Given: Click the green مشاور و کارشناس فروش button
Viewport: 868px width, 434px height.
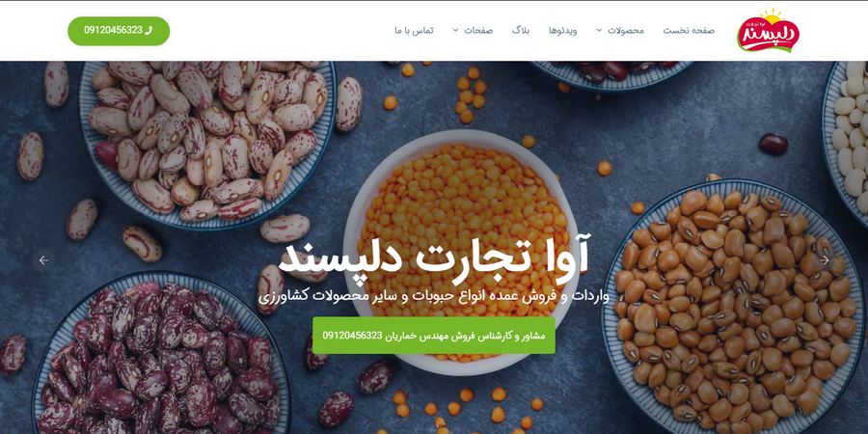Looking at the screenshot, I should (433, 336).
